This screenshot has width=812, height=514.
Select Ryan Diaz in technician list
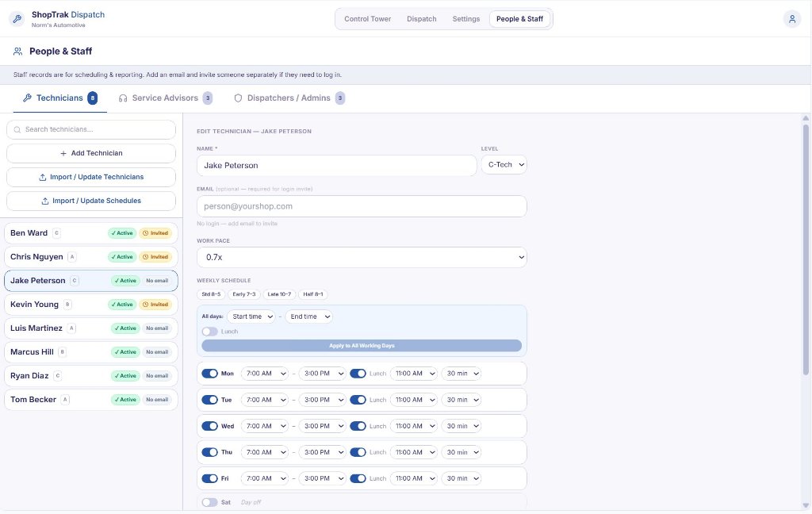click(x=91, y=376)
